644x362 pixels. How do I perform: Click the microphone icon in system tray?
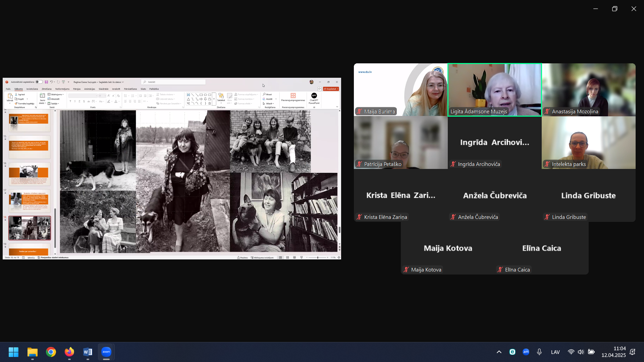click(x=539, y=352)
